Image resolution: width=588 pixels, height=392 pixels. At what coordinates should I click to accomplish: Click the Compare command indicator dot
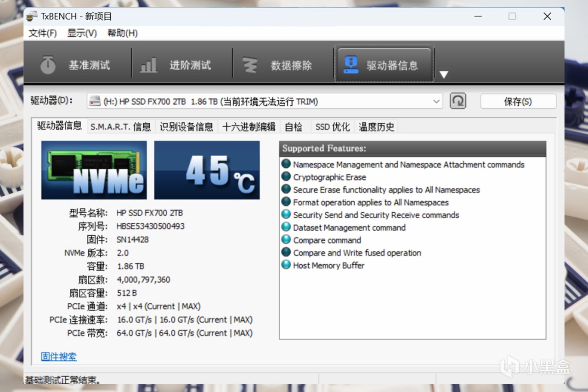point(286,240)
